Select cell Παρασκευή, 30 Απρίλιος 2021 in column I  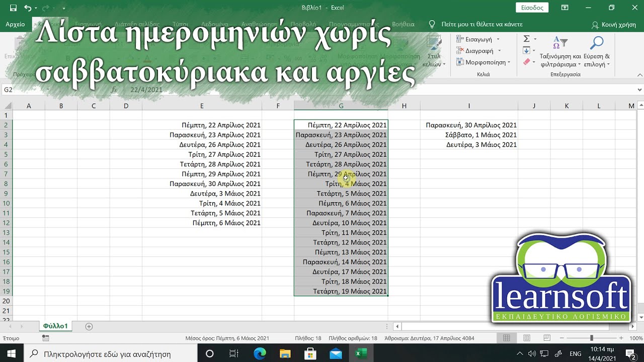click(469, 125)
